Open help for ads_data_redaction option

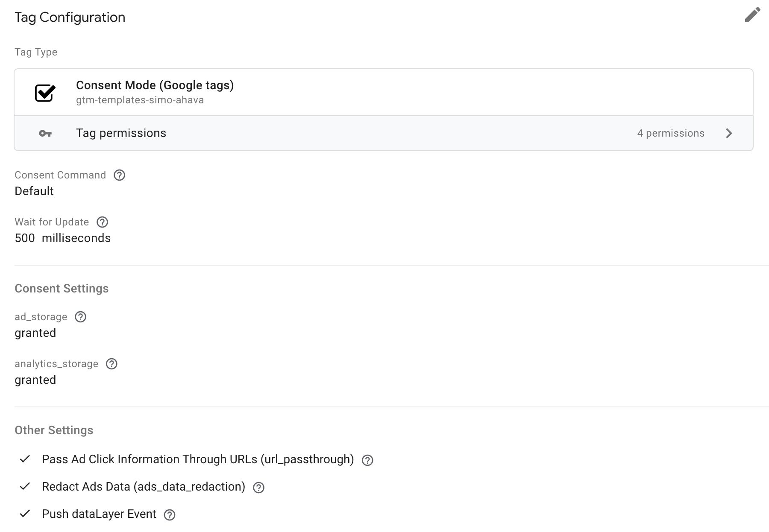tap(258, 488)
